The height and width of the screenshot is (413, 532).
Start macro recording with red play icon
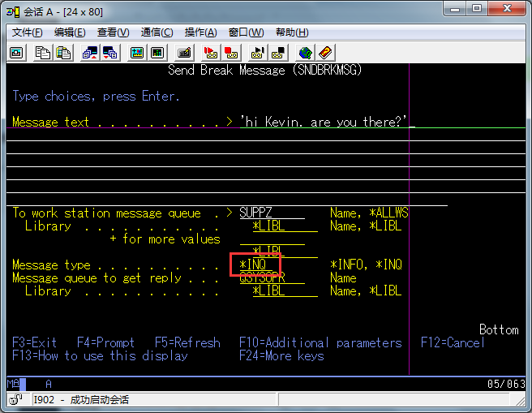[211, 53]
